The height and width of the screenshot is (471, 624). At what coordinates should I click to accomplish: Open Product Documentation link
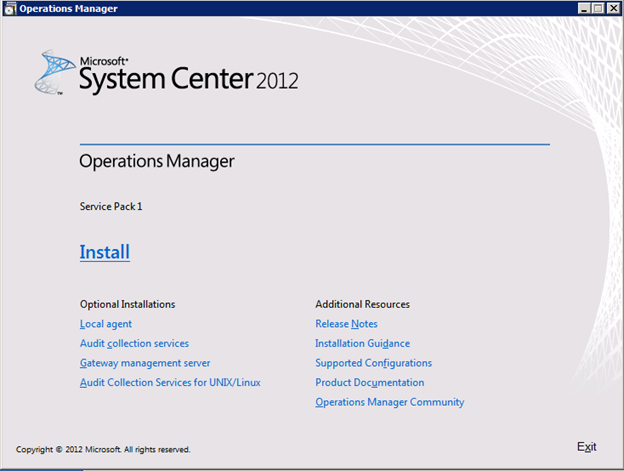(x=370, y=382)
